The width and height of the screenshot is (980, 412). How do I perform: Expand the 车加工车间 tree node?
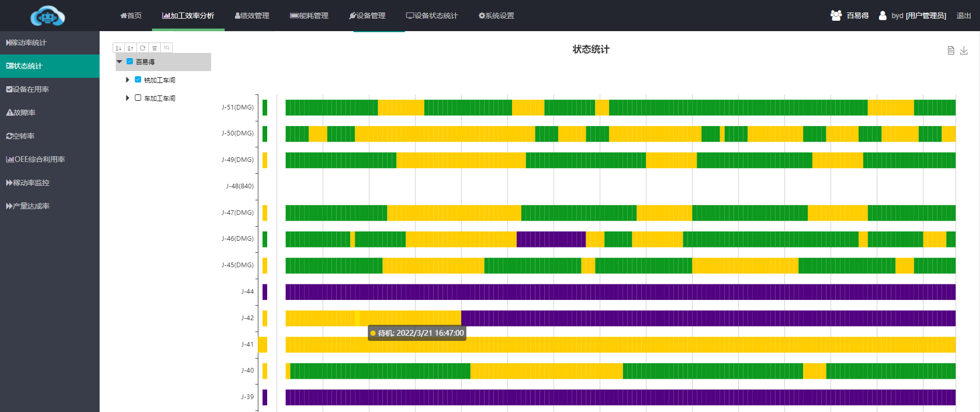click(128, 98)
